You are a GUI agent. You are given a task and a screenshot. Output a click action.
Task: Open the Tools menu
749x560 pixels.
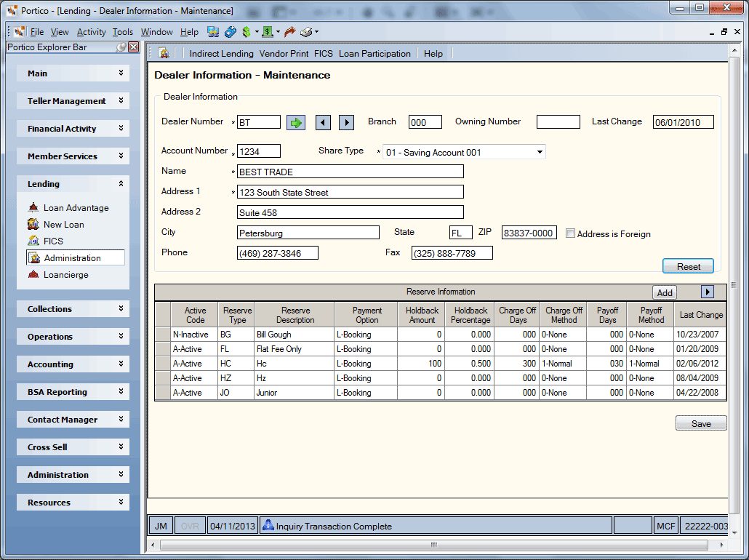point(123,32)
